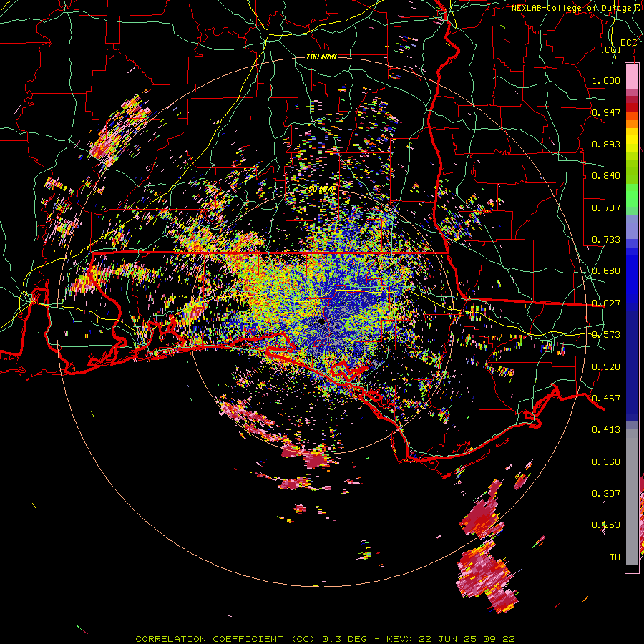The image size is (644, 644).
Task: Click the 100 NMI range ring label
Action: (321, 57)
